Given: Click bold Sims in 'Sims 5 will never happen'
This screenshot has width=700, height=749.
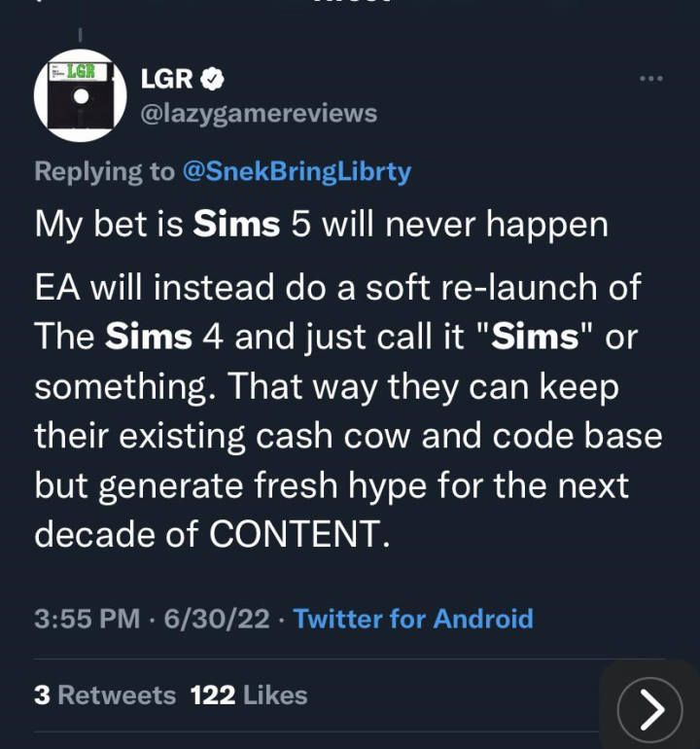Looking at the screenshot, I should (236, 224).
